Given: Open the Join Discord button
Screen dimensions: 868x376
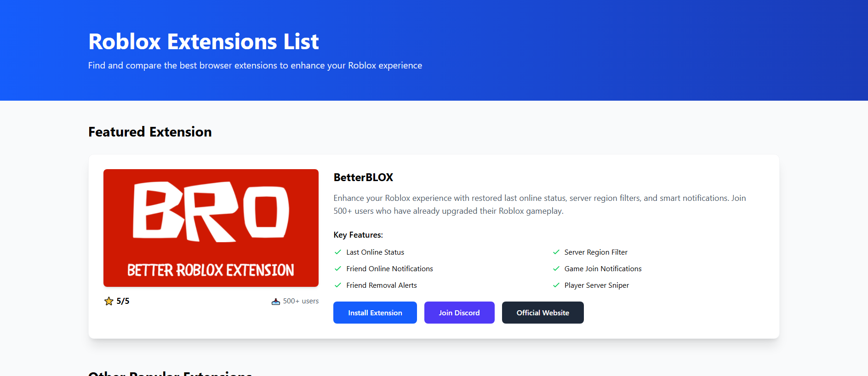Looking at the screenshot, I should pos(459,313).
